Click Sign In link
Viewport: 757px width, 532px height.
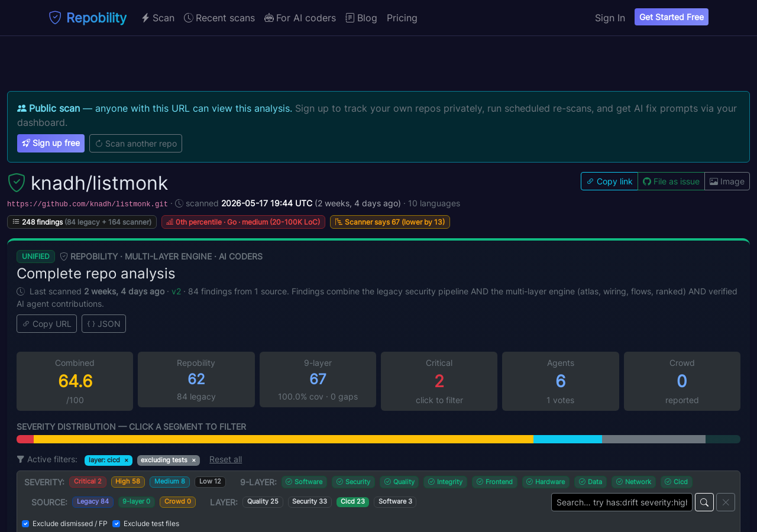click(610, 18)
